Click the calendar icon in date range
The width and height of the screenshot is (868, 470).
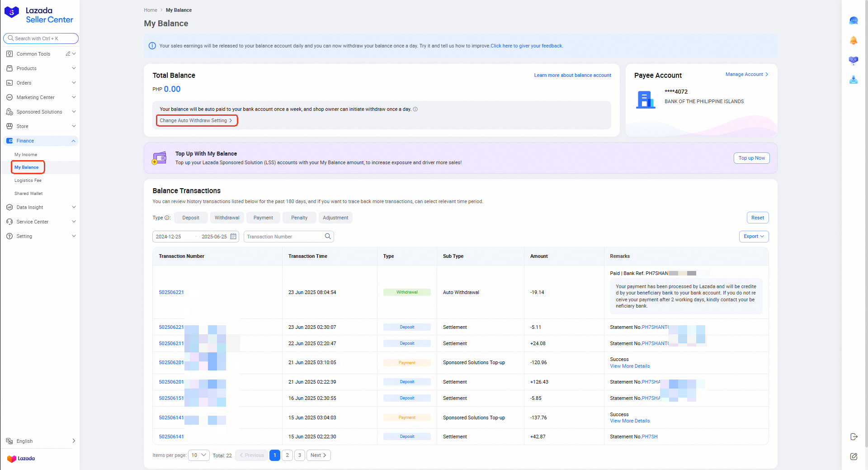coord(233,237)
